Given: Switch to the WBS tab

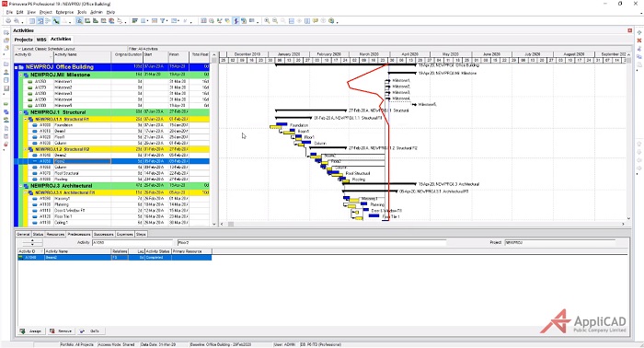Looking at the screenshot, I should click(x=41, y=40).
